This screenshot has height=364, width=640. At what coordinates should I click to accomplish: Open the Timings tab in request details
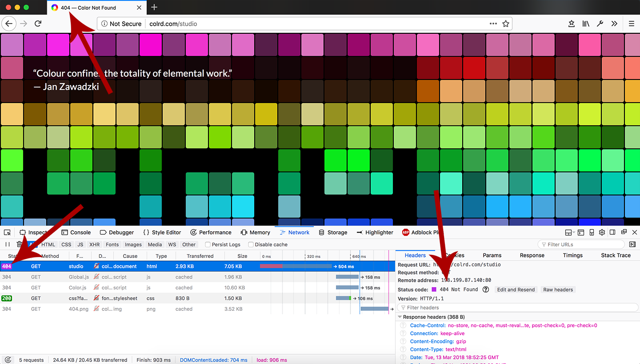point(572,255)
